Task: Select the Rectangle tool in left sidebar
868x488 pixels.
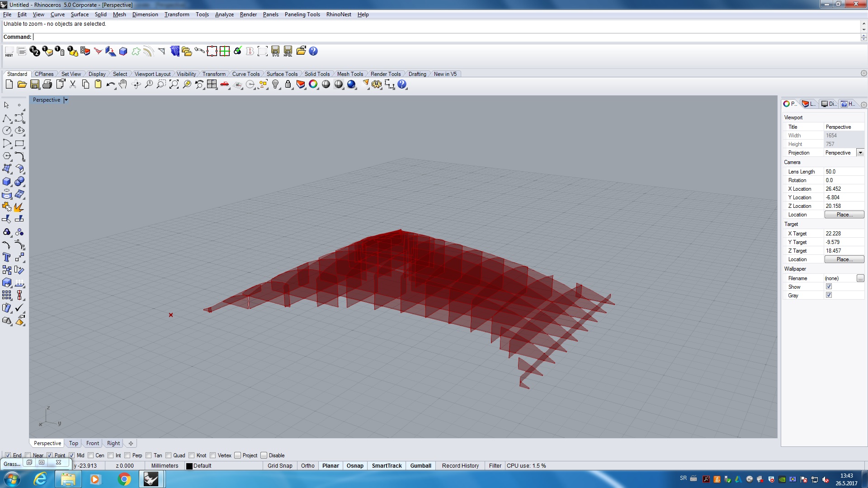Action: point(19,144)
